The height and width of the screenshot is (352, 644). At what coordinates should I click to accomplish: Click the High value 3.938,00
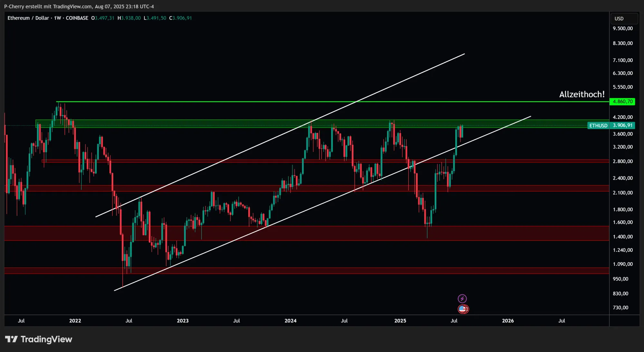point(131,18)
